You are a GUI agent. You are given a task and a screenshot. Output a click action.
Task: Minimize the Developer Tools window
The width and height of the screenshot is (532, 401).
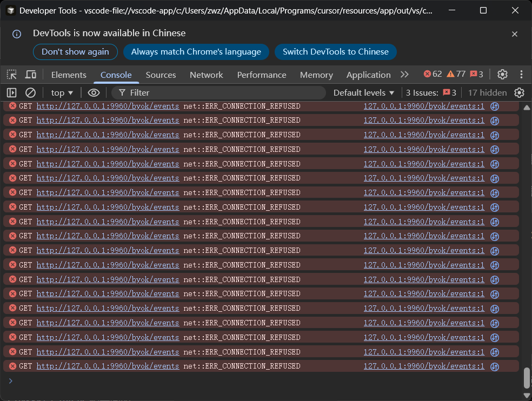(451, 10)
